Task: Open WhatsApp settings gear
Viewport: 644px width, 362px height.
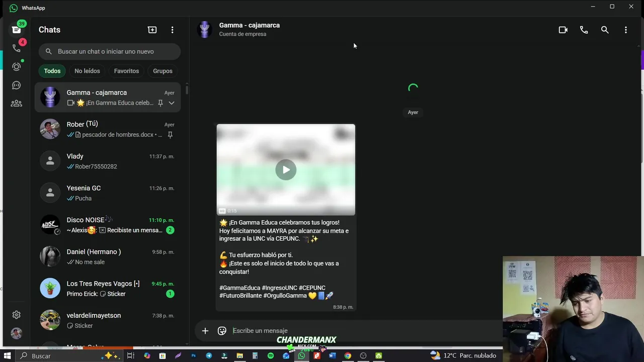Action: pyautogui.click(x=16, y=315)
